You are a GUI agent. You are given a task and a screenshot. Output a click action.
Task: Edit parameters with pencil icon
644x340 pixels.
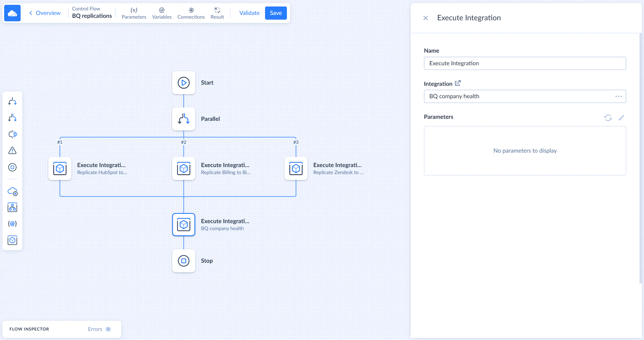click(x=621, y=118)
